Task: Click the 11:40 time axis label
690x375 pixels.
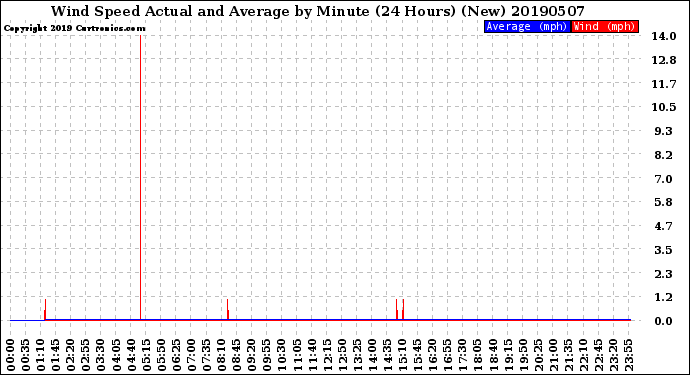Action: click(x=312, y=355)
